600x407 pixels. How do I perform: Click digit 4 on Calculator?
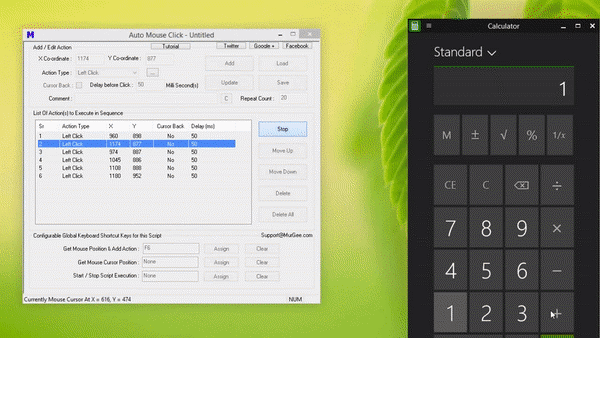(450, 271)
